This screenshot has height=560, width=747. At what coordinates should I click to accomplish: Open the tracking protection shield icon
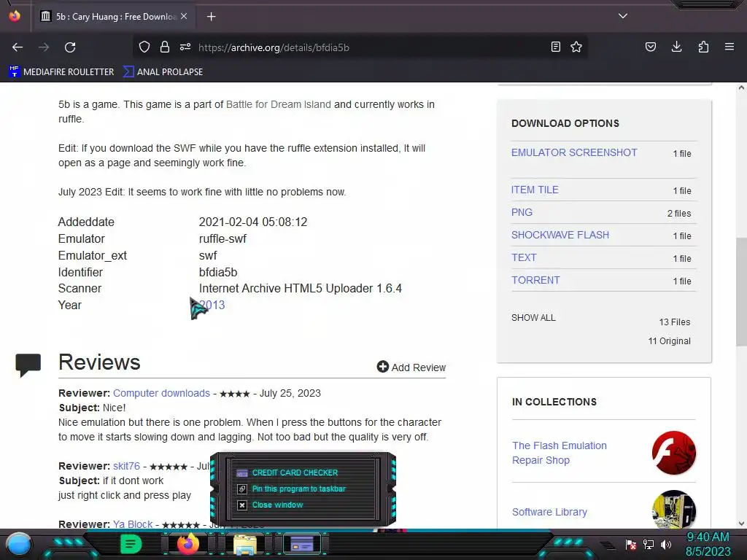click(144, 47)
